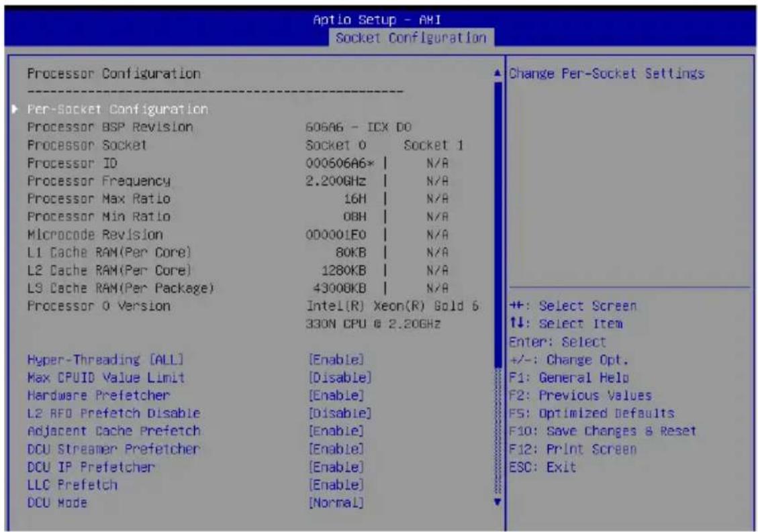The height and width of the screenshot is (532, 758).
Task: Click the F1 General Help hint
Action: (x=569, y=378)
